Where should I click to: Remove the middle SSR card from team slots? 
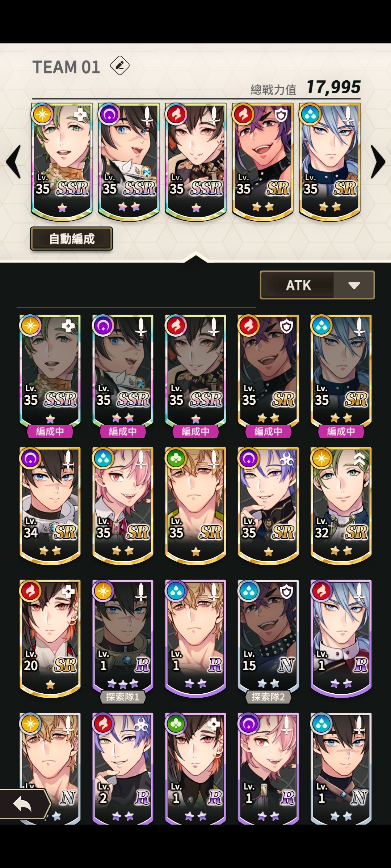196,162
